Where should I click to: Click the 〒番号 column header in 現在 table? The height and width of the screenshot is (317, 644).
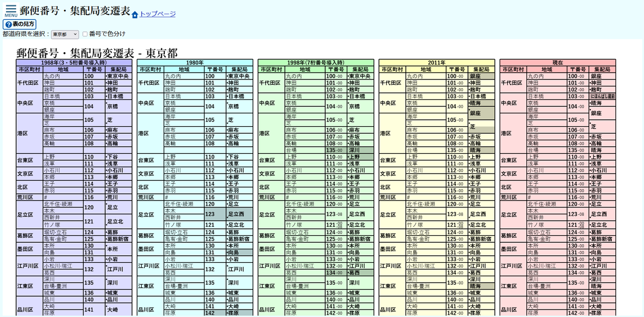coord(577,70)
